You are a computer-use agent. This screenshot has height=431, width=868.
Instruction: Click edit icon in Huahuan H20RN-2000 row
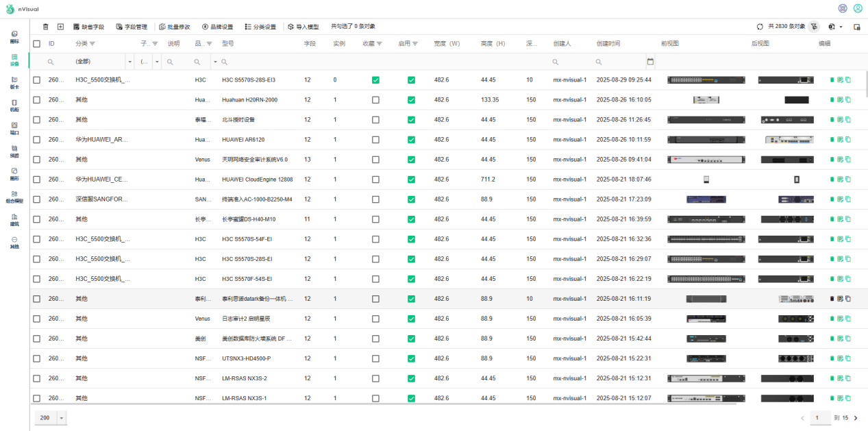[840, 100]
